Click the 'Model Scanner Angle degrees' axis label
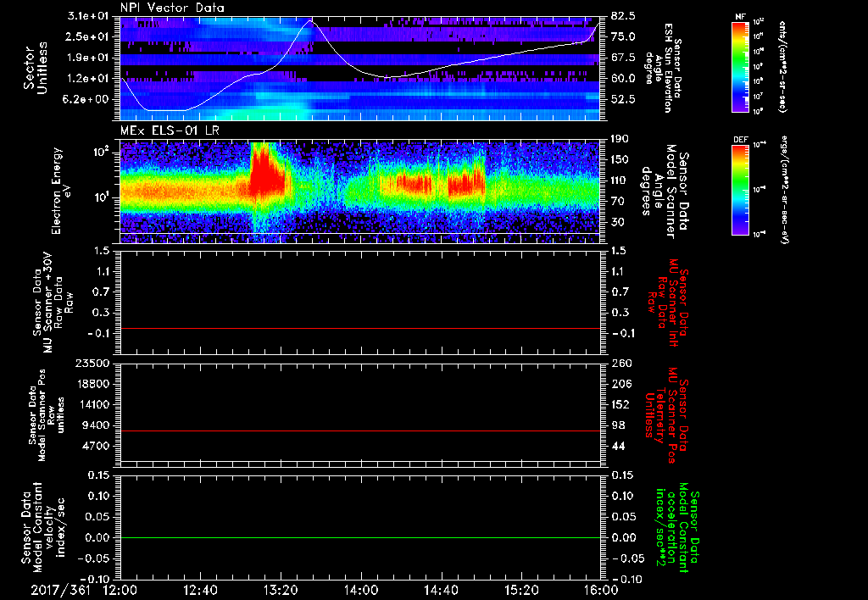This screenshot has width=868, height=600. (x=665, y=192)
